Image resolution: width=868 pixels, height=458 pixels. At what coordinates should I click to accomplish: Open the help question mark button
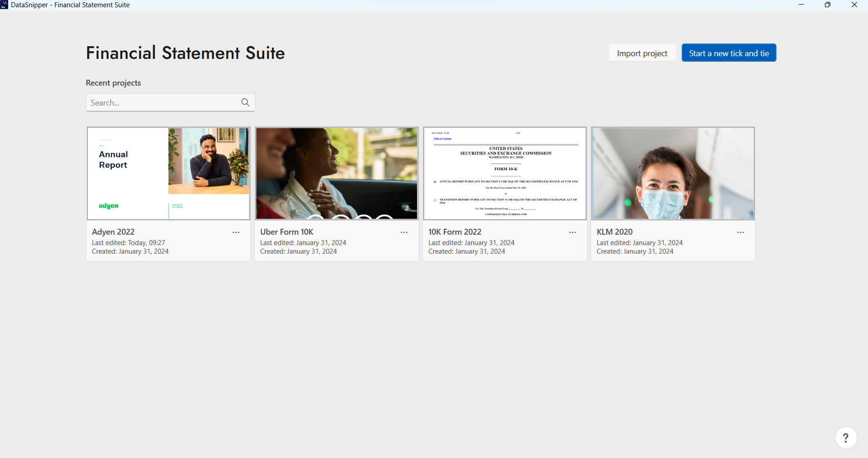(x=845, y=438)
